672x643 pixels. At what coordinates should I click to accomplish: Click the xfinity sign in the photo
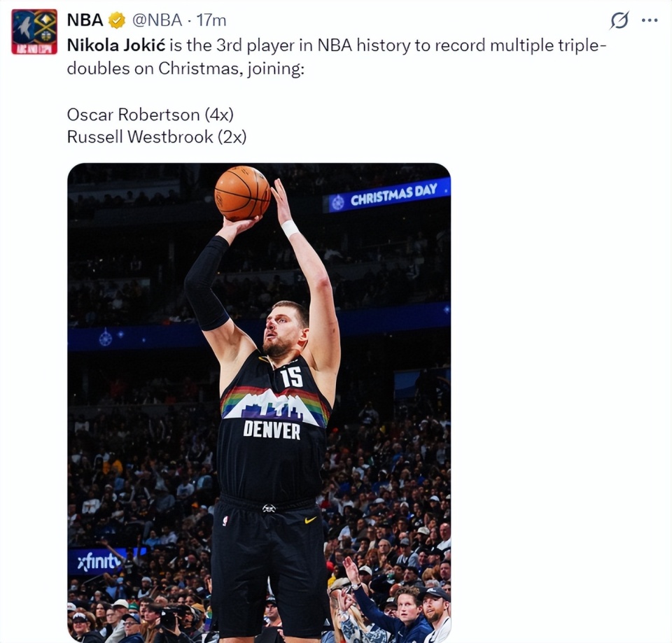pyautogui.click(x=99, y=561)
